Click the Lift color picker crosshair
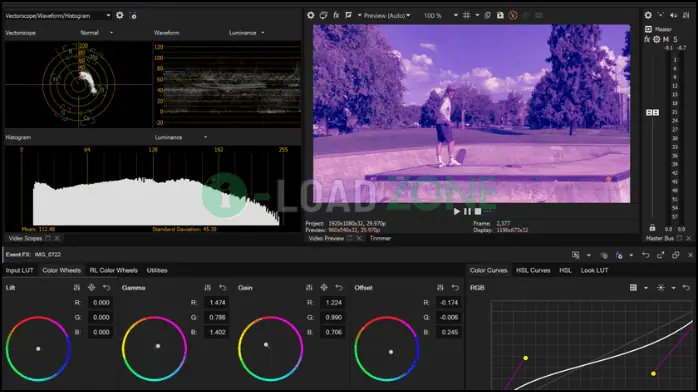The width and height of the screenshot is (698, 392). [x=91, y=287]
